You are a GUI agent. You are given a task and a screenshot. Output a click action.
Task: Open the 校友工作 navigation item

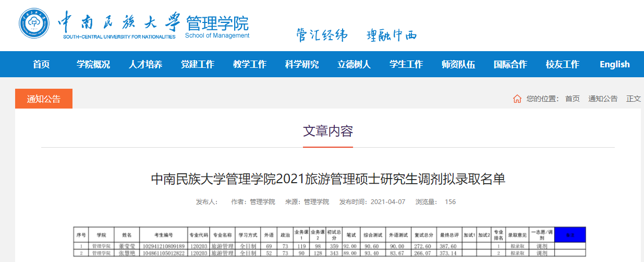[563, 64]
